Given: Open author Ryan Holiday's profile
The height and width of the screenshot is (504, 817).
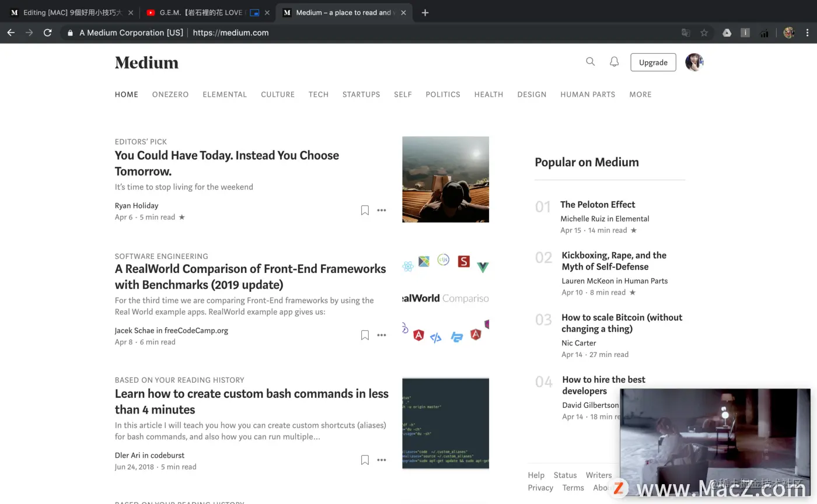Looking at the screenshot, I should click(x=137, y=205).
